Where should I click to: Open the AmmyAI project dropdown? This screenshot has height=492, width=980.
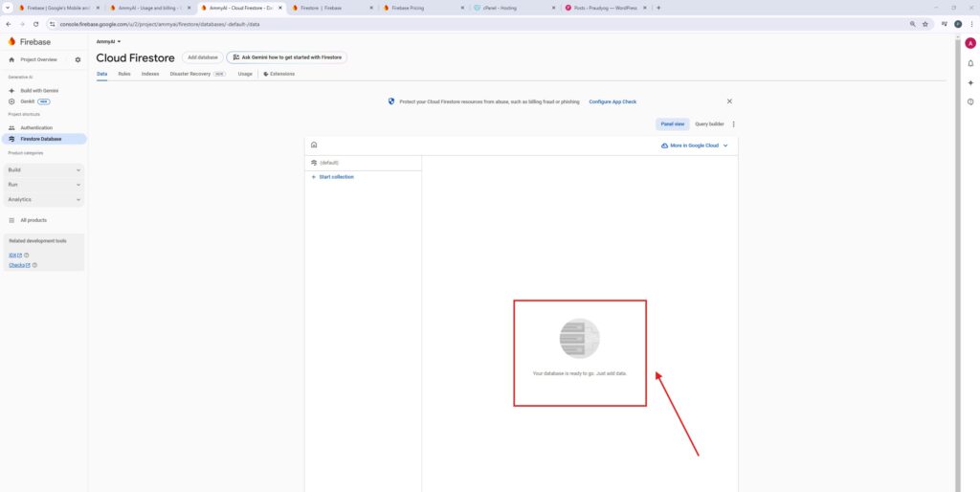pyautogui.click(x=108, y=42)
